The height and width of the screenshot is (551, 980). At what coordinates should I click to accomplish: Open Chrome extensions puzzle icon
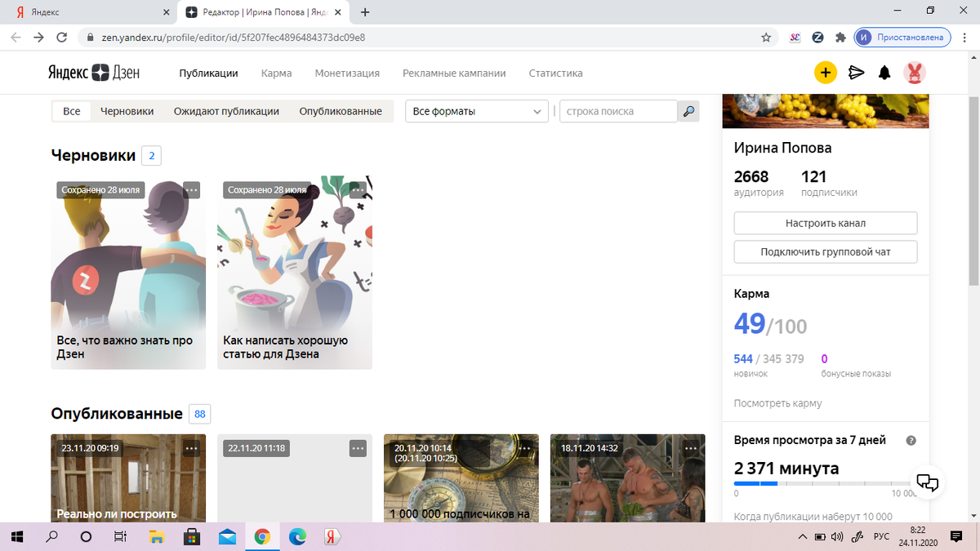coord(840,37)
